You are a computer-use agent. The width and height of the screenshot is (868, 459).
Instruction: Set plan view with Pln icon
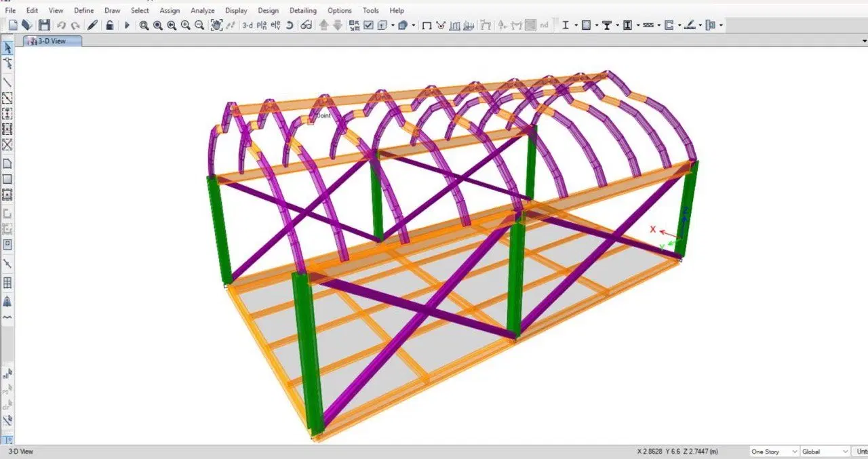(x=262, y=25)
